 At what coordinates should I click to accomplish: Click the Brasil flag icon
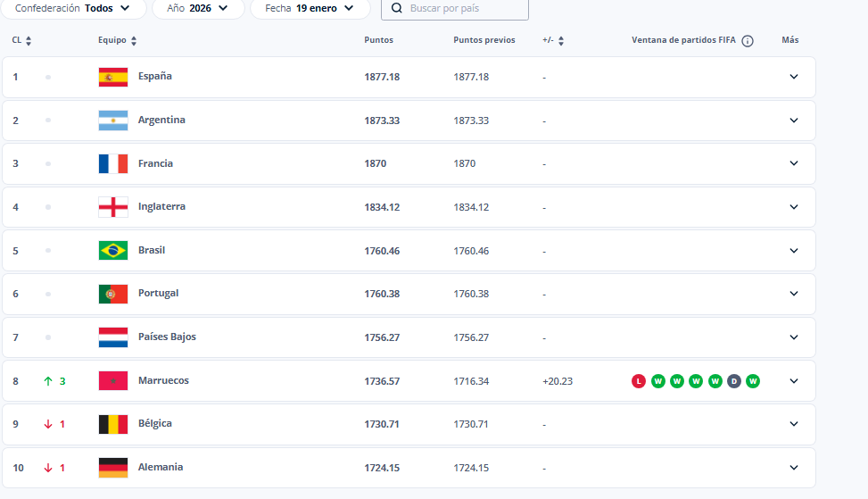(x=113, y=251)
